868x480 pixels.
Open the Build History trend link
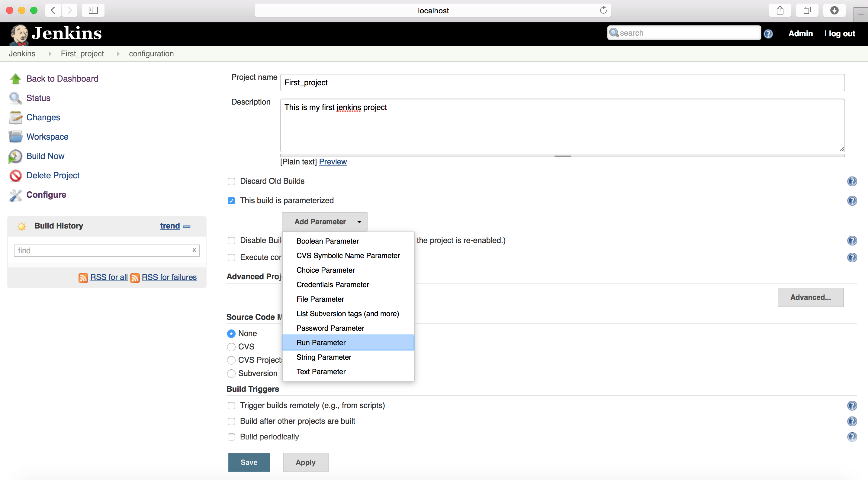pos(170,226)
